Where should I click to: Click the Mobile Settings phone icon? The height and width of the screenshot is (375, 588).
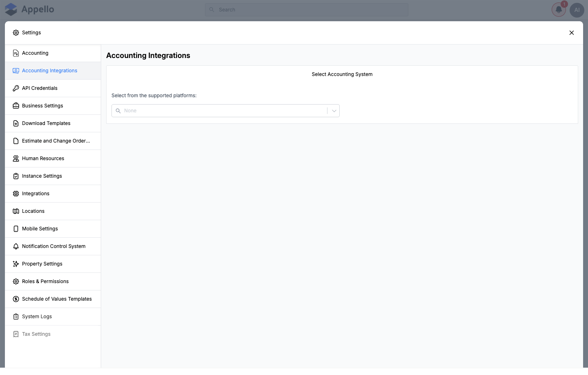(16, 229)
